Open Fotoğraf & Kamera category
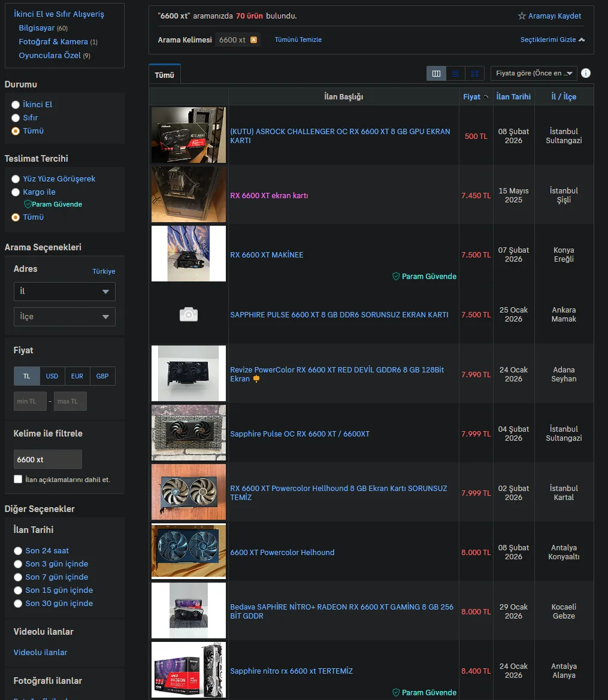The image size is (608, 700). (x=53, y=41)
